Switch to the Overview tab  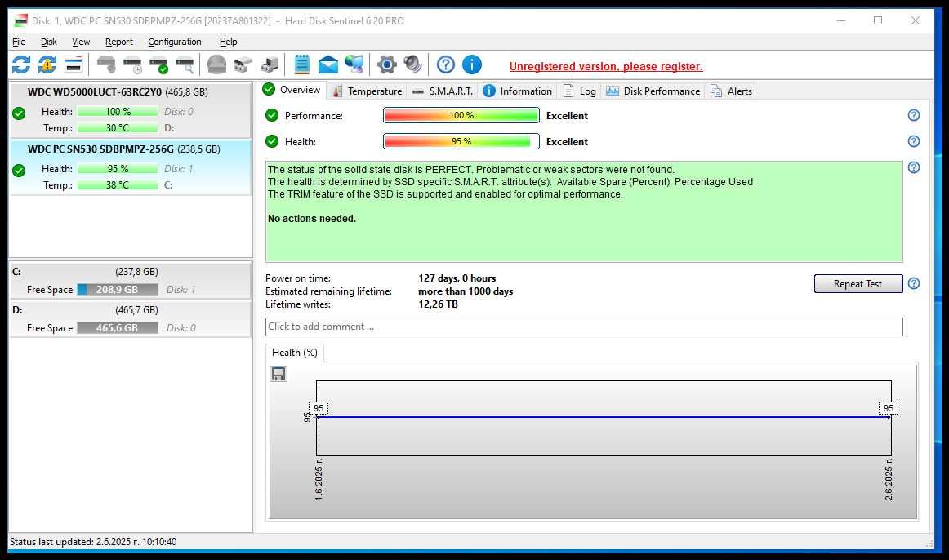click(292, 90)
